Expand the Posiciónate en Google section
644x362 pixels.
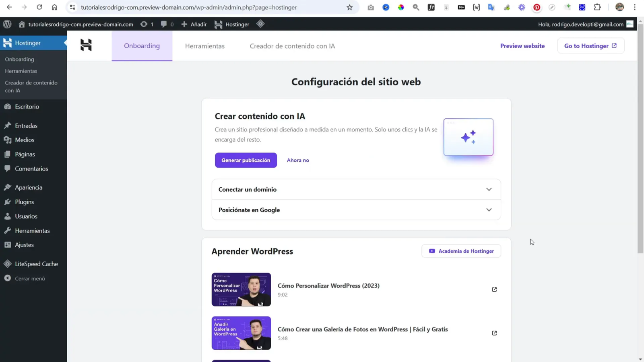pyautogui.click(x=356, y=210)
